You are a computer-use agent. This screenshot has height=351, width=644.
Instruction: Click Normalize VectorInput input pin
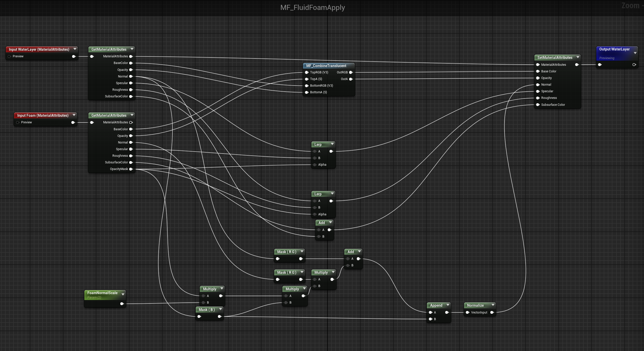(467, 313)
